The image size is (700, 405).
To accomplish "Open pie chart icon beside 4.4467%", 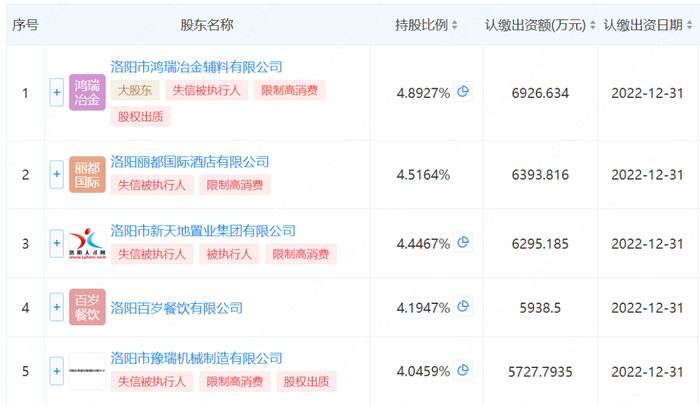I will [x=463, y=242].
